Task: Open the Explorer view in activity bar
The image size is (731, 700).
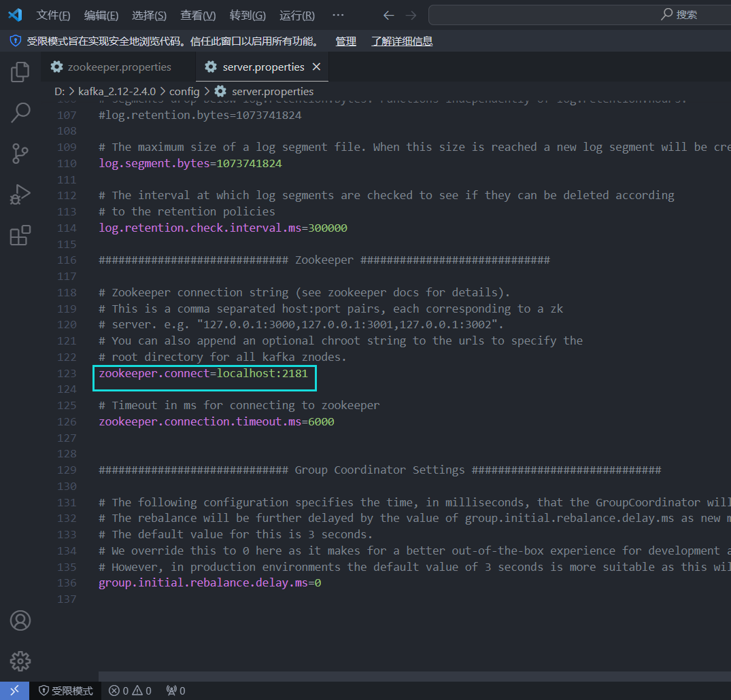Action: coord(20,72)
